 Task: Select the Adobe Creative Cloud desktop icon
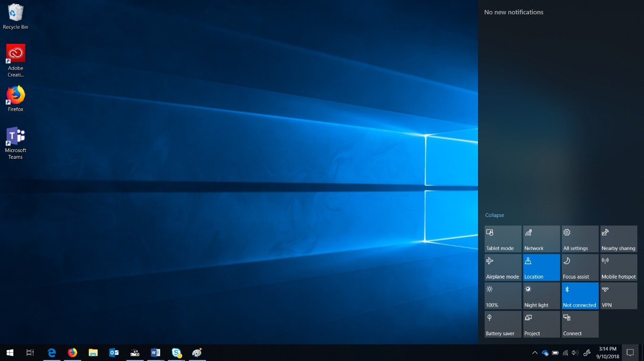15,60
